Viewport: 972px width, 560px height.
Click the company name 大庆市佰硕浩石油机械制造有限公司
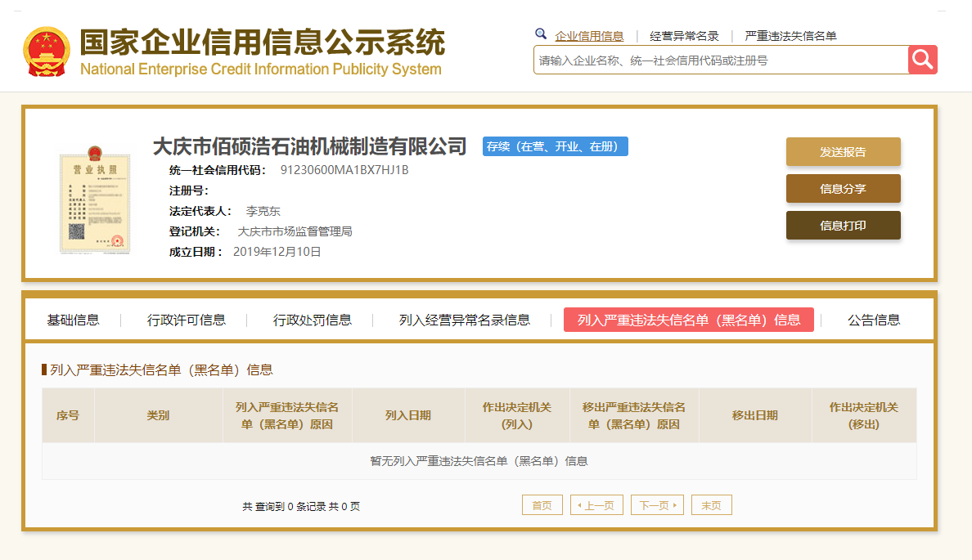tap(309, 146)
